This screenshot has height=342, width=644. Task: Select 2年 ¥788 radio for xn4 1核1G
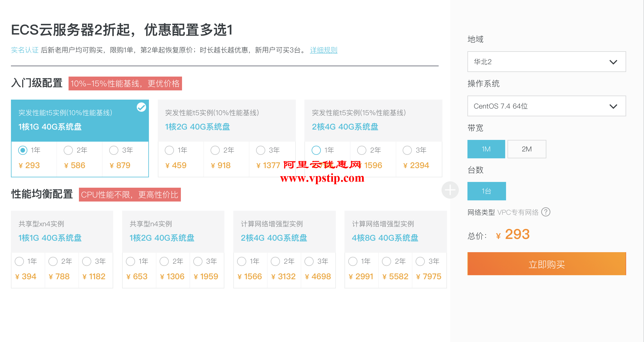(53, 261)
